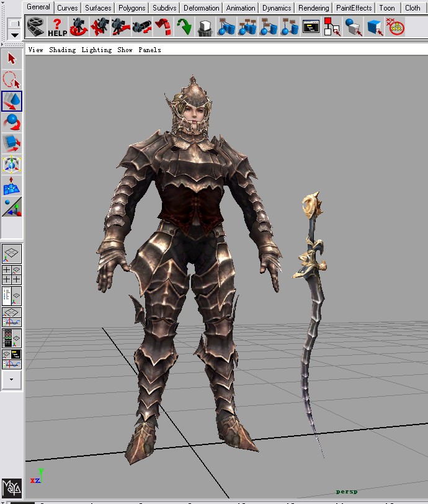Pick the Scale tool with blue cube

pyautogui.click(x=12, y=143)
